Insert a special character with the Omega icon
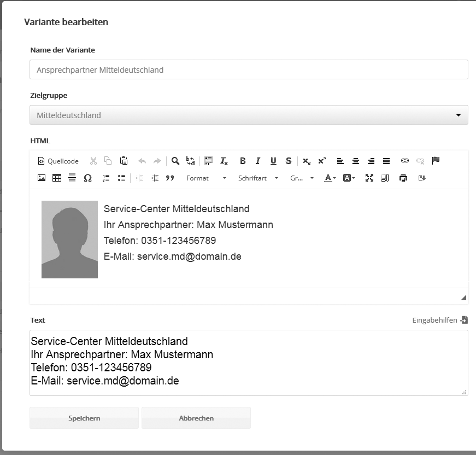The height and width of the screenshot is (455, 476). [x=88, y=178]
